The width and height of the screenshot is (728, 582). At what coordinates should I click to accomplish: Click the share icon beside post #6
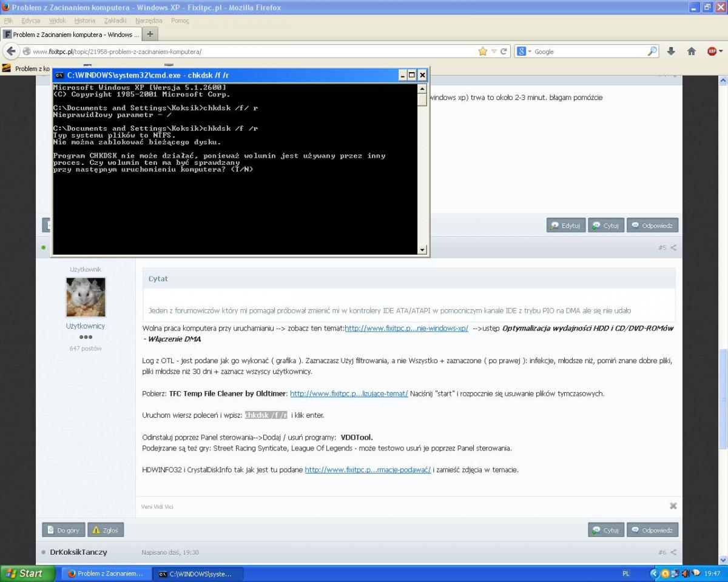pyautogui.click(x=673, y=552)
